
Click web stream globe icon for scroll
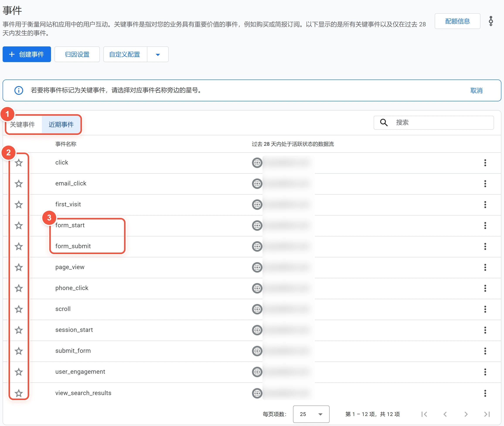coord(257,309)
